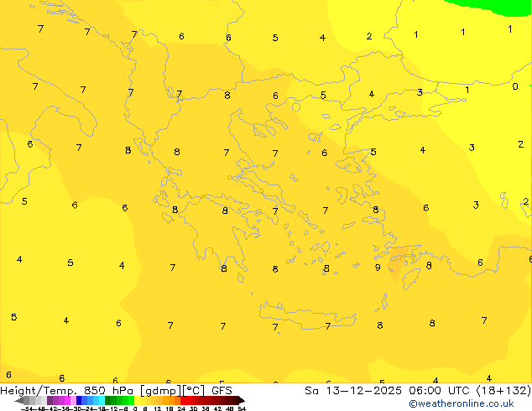
Task: Pick the bright yellow swatch above the 0 label
Action: pos(137,401)
